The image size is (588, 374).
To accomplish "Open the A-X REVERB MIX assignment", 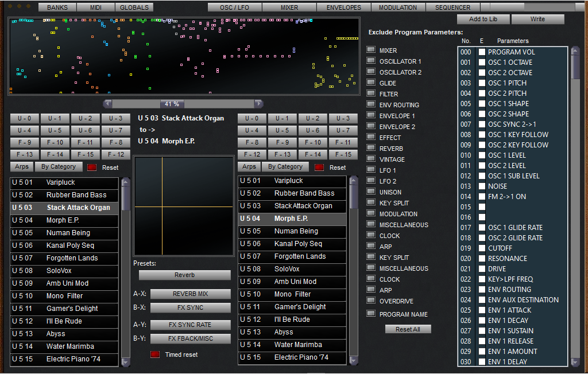I will [191, 294].
